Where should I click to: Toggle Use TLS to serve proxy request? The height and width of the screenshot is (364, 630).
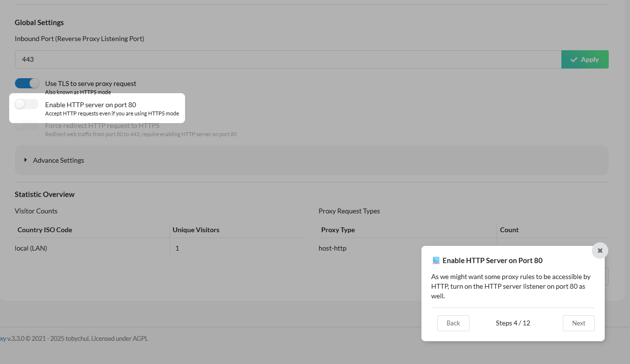tap(27, 84)
